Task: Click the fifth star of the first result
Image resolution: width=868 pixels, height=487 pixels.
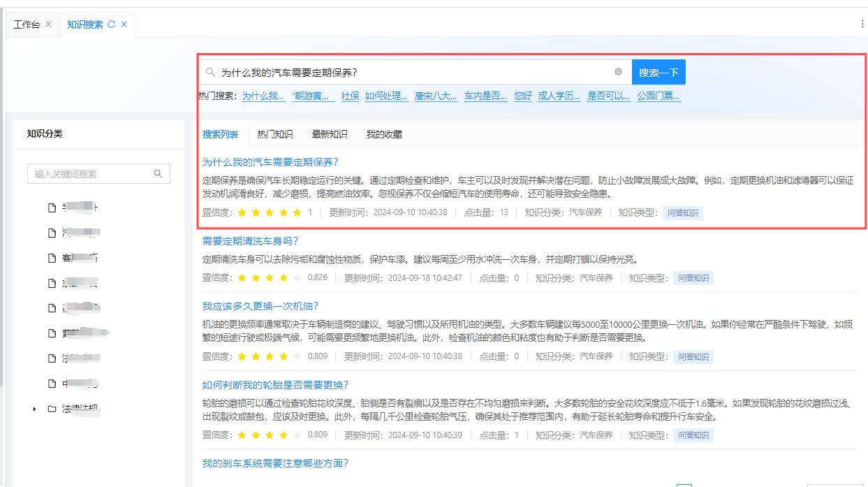Action: [x=297, y=212]
